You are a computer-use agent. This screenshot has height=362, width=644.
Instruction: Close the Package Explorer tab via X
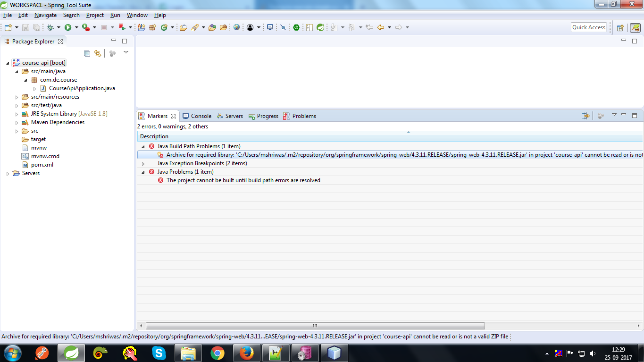point(60,42)
